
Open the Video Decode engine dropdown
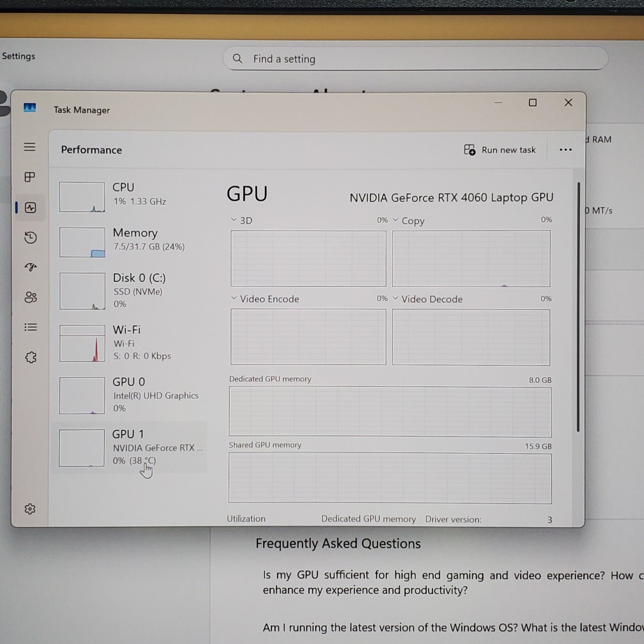[x=396, y=298]
